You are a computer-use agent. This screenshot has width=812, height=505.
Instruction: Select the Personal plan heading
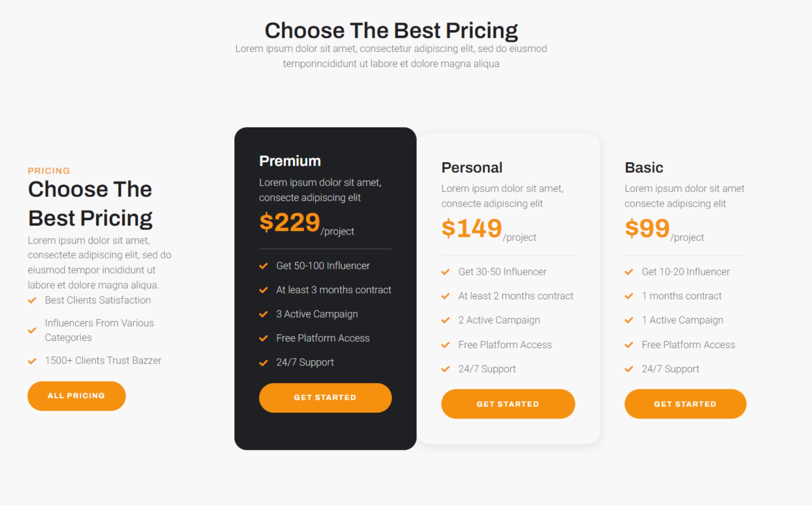[472, 167]
